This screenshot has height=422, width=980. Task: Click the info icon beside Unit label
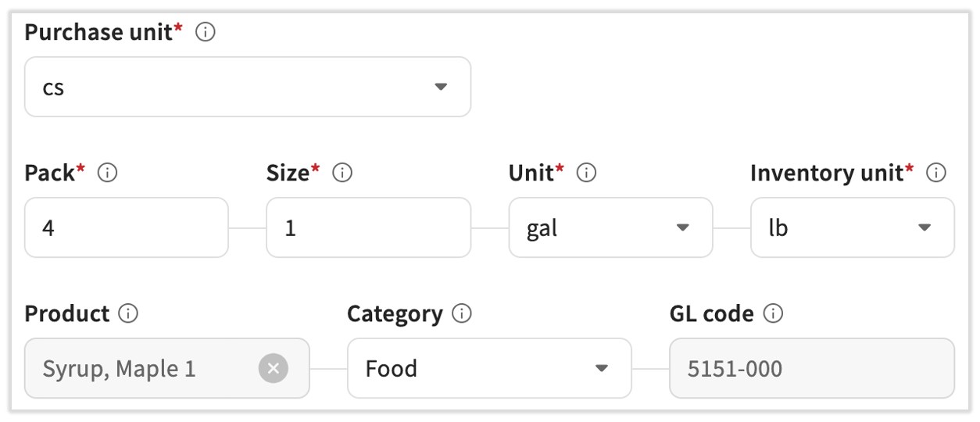point(586,173)
